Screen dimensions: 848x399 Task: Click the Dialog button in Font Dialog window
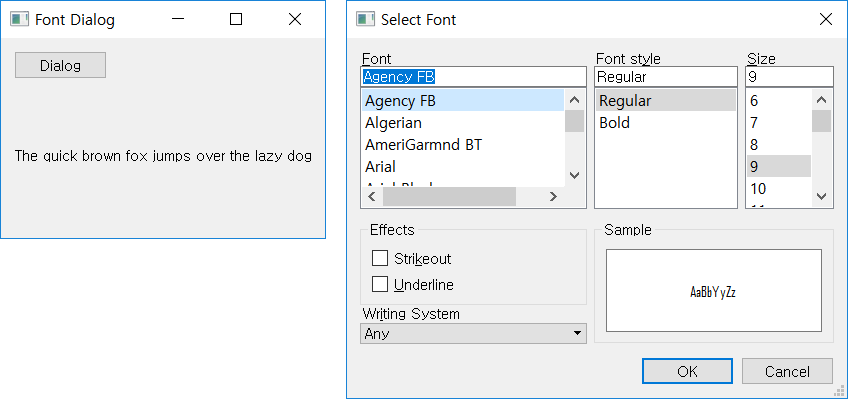(x=60, y=65)
